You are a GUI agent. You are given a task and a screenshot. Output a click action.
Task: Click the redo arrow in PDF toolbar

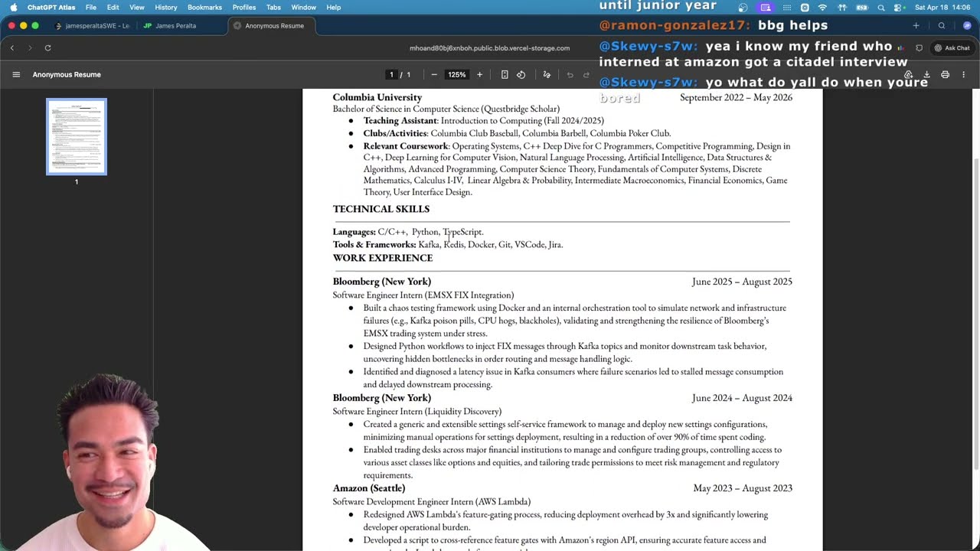586,74
